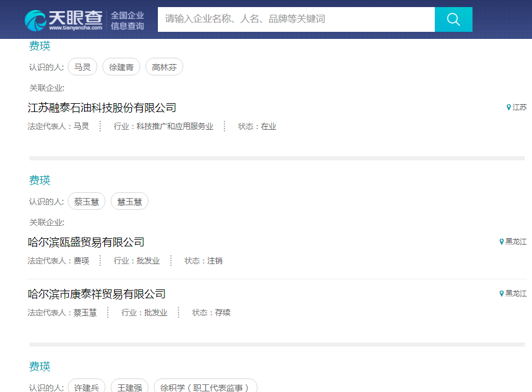This screenshot has height=392, width=532.
Task: Select the 许建兵 acquaintance tag
Action: tap(87, 387)
